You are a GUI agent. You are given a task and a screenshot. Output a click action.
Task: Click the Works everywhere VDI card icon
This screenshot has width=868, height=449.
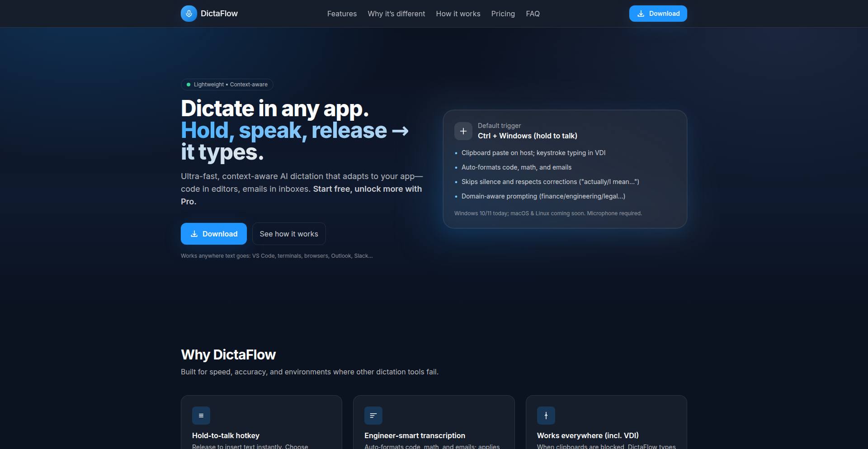coord(546,416)
